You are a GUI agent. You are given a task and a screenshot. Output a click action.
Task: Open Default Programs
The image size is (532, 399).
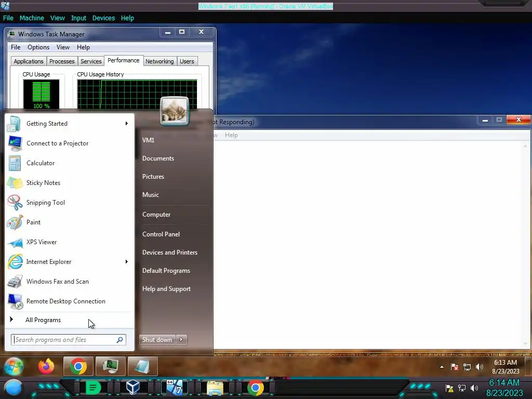click(166, 270)
